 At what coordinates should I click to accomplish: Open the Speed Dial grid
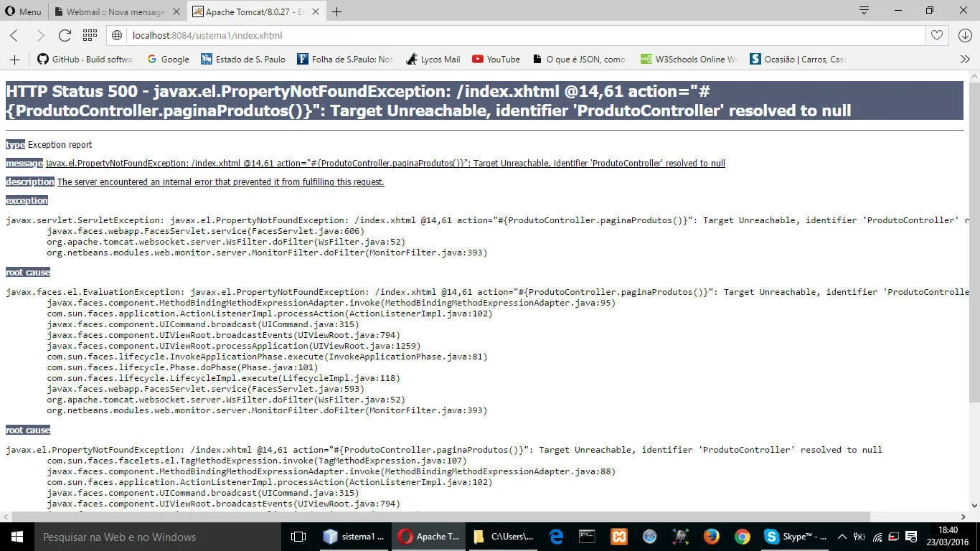point(90,36)
